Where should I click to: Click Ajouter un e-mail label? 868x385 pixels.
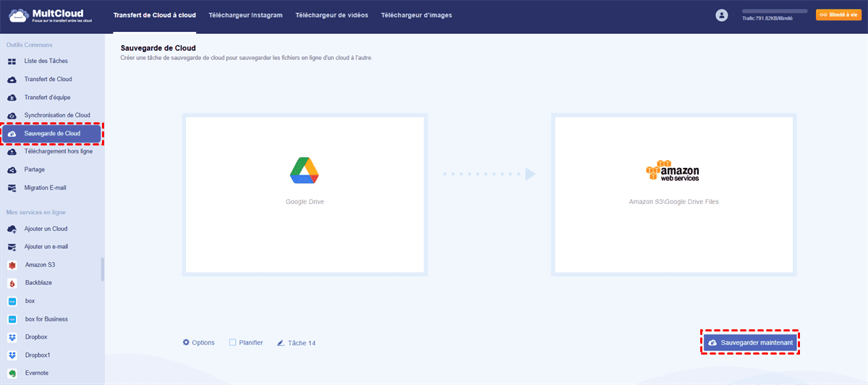click(46, 247)
